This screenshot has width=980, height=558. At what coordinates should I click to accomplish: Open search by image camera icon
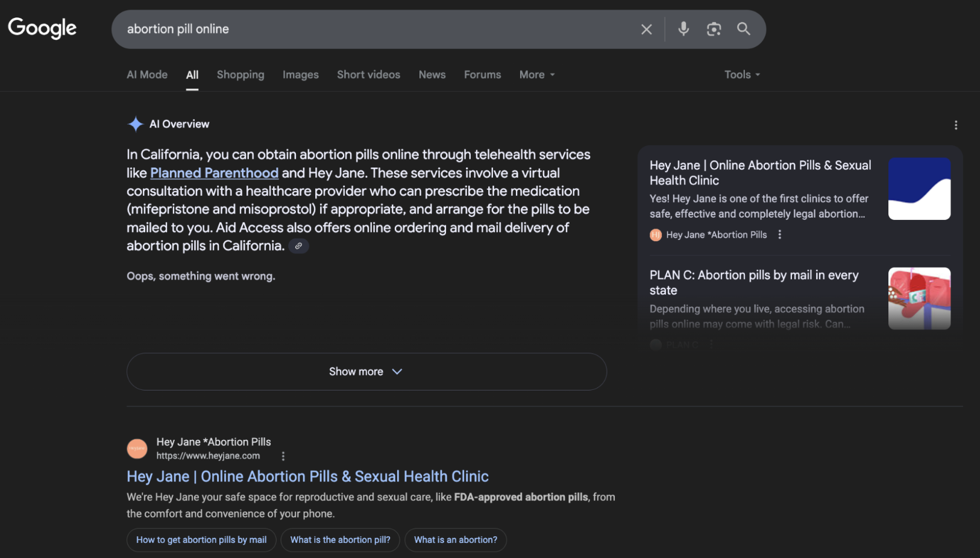(x=714, y=29)
